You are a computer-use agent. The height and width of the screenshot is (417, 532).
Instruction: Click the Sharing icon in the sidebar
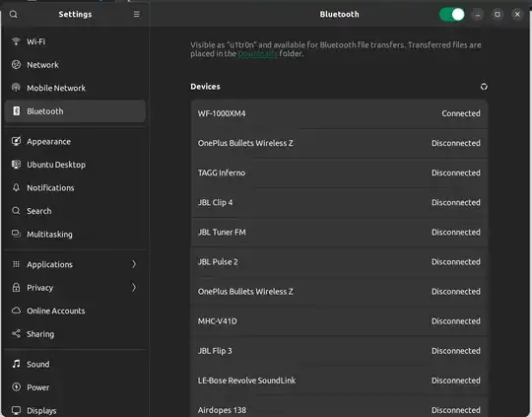[16, 333]
